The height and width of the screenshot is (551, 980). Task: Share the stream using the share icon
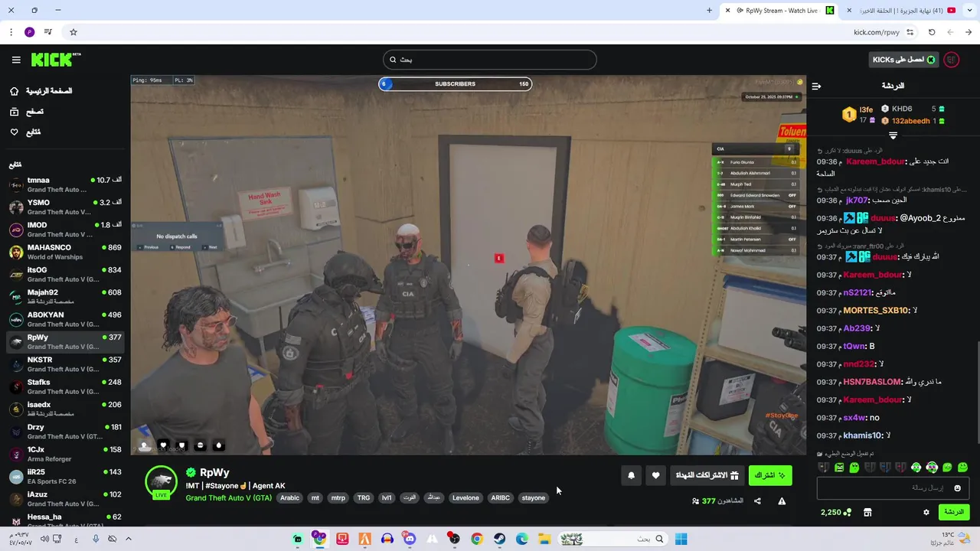757,501
